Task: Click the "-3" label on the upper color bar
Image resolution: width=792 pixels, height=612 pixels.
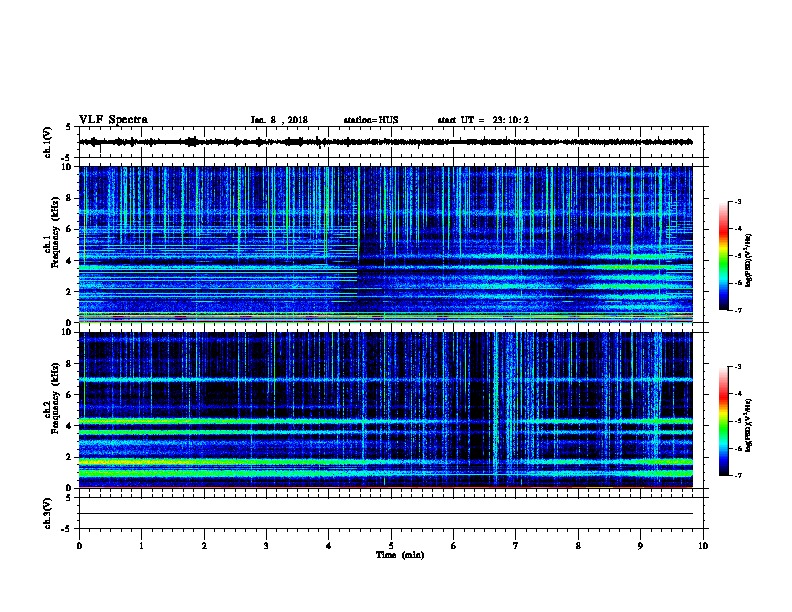Action: 738,202
